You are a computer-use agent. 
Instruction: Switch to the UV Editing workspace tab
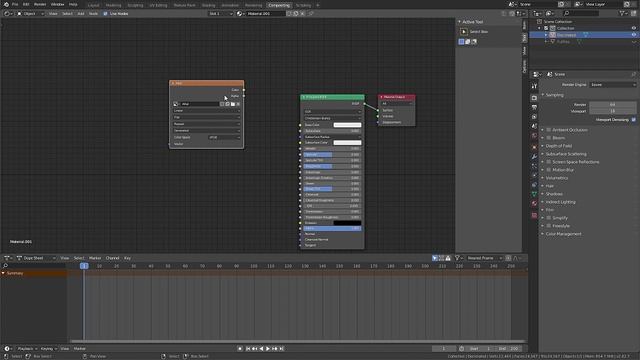pos(158,5)
